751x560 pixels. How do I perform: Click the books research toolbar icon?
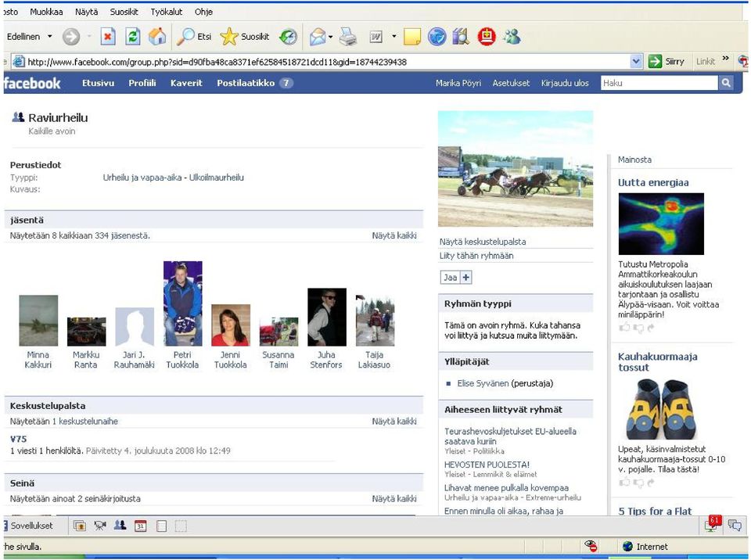tap(461, 37)
